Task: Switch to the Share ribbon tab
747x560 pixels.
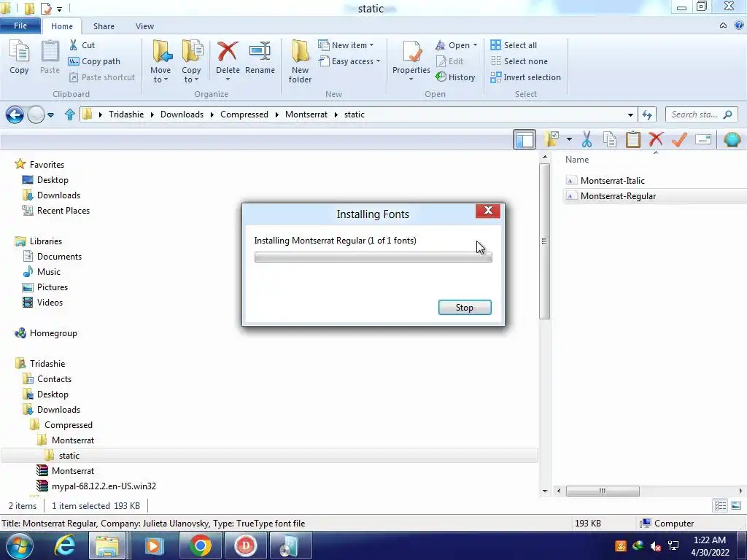Action: [x=104, y=26]
